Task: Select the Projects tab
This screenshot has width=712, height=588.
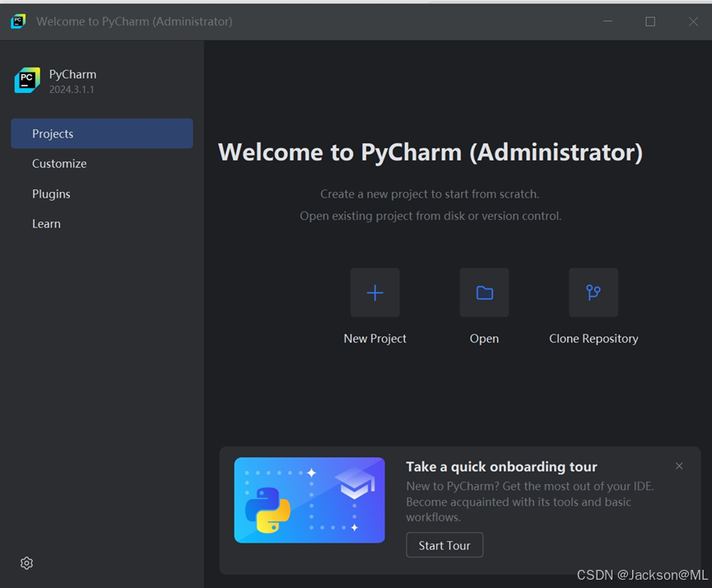Action: click(x=102, y=133)
